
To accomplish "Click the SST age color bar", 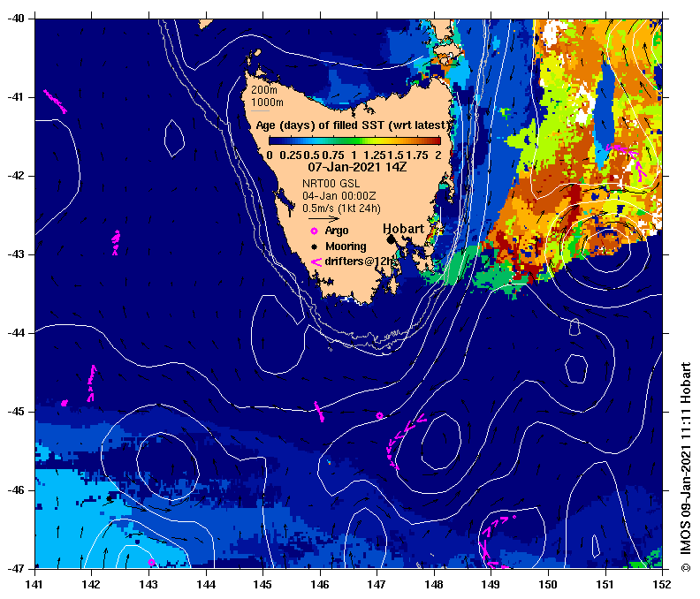I will pos(355,141).
